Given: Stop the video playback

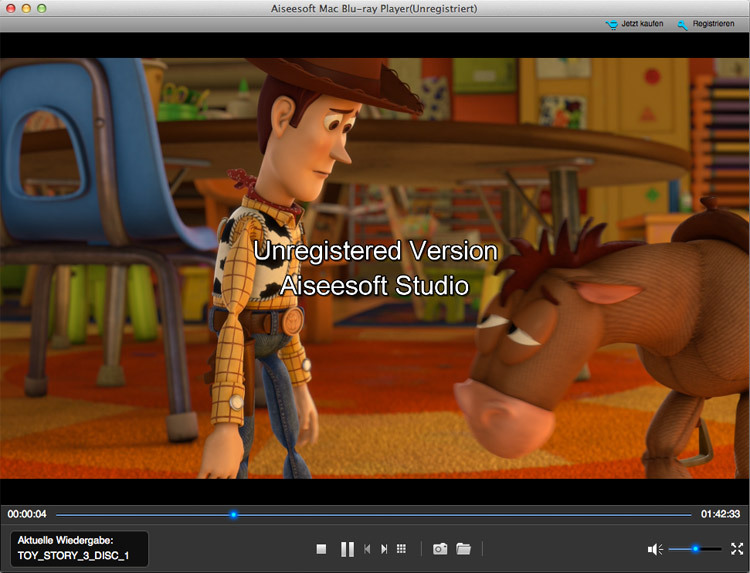Looking at the screenshot, I should coord(321,549).
